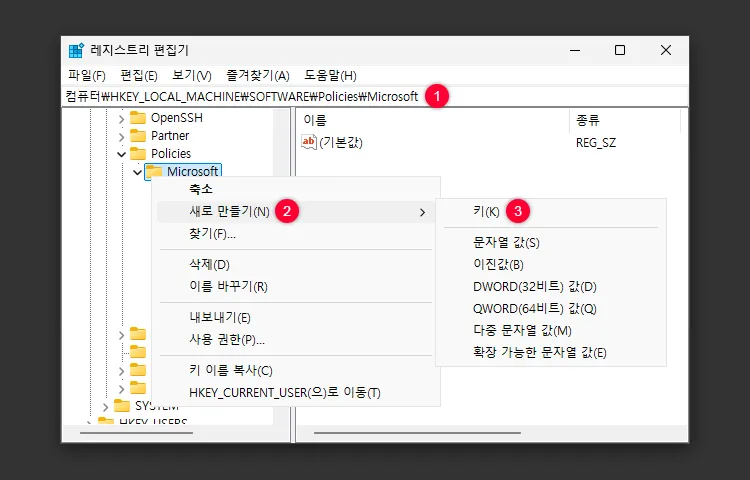Screen dimensions: 750x480
Task: Choose 사용 권한(P)... in context menu
Action: click(x=296, y=339)
